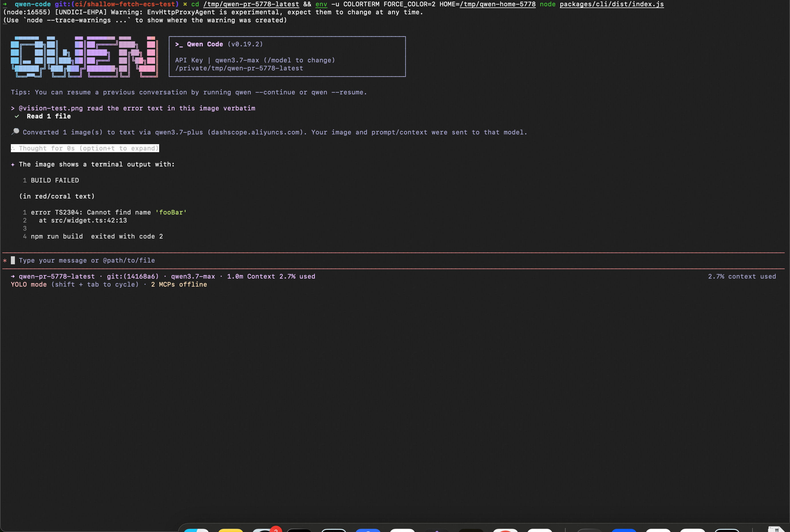This screenshot has height=532, width=790.
Task: Click '1.0m Context 2.7% used' footer text
Action: click(271, 277)
